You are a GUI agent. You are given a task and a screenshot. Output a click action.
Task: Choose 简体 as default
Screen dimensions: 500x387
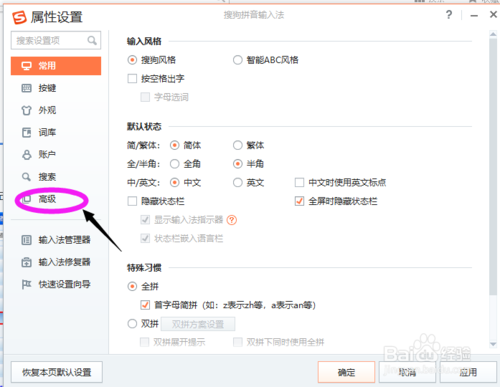(x=175, y=145)
